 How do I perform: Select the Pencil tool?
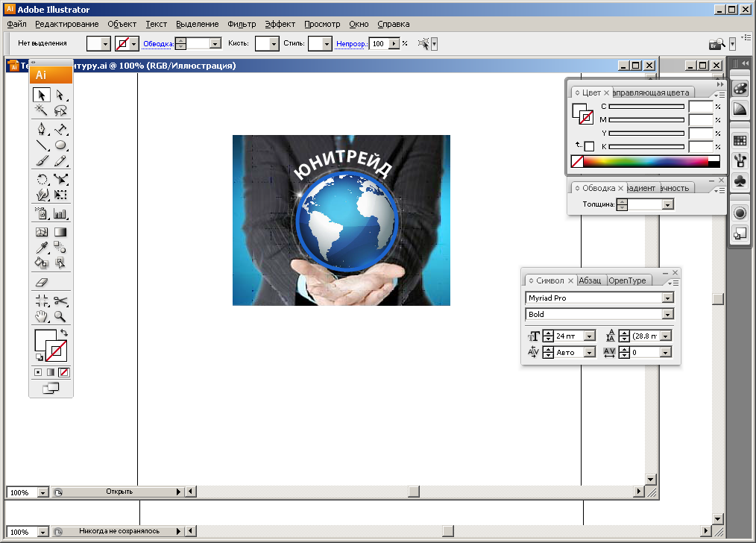coord(60,161)
